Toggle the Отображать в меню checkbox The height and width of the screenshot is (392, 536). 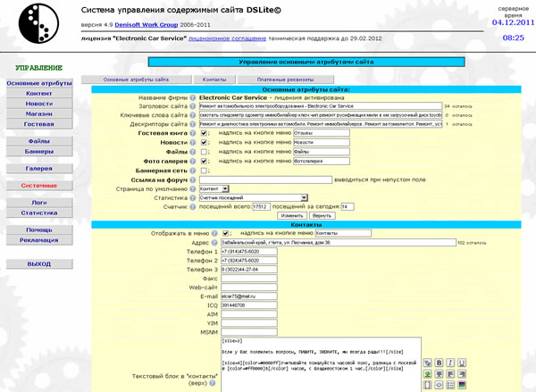click(x=225, y=233)
